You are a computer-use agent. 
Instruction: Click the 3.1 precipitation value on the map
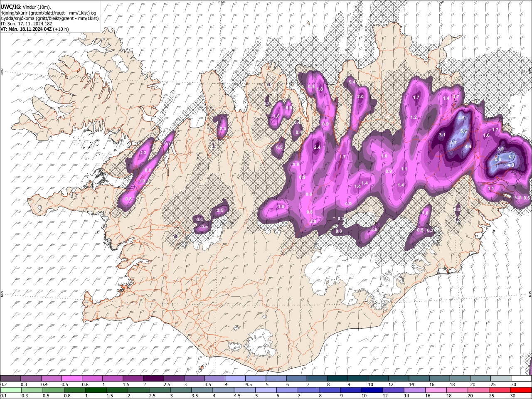click(x=442, y=135)
